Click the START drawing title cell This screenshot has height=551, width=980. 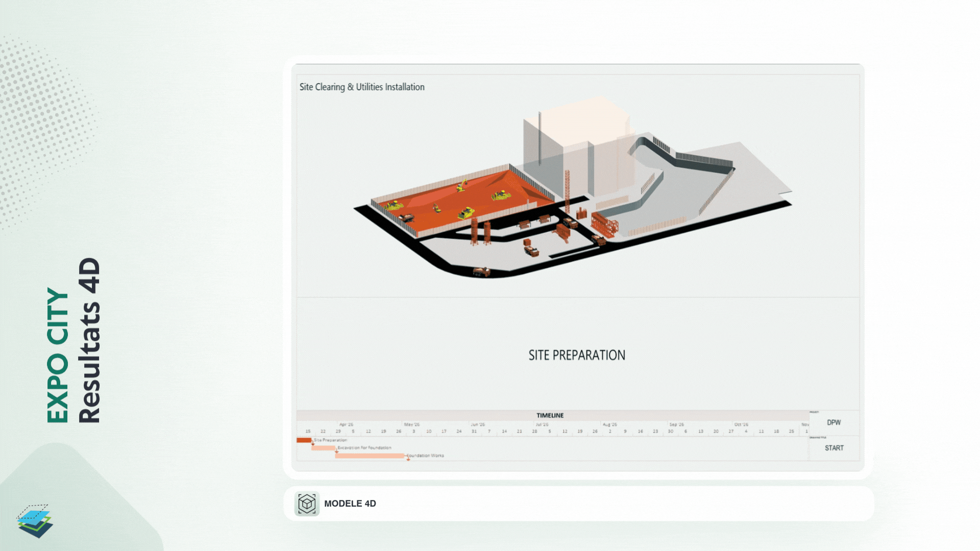[x=834, y=448]
